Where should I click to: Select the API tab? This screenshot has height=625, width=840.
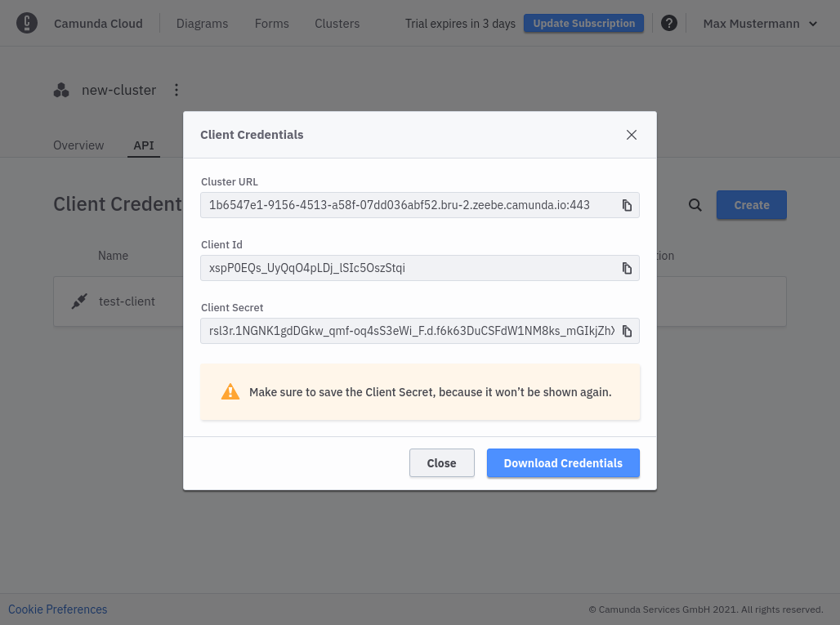pos(144,145)
